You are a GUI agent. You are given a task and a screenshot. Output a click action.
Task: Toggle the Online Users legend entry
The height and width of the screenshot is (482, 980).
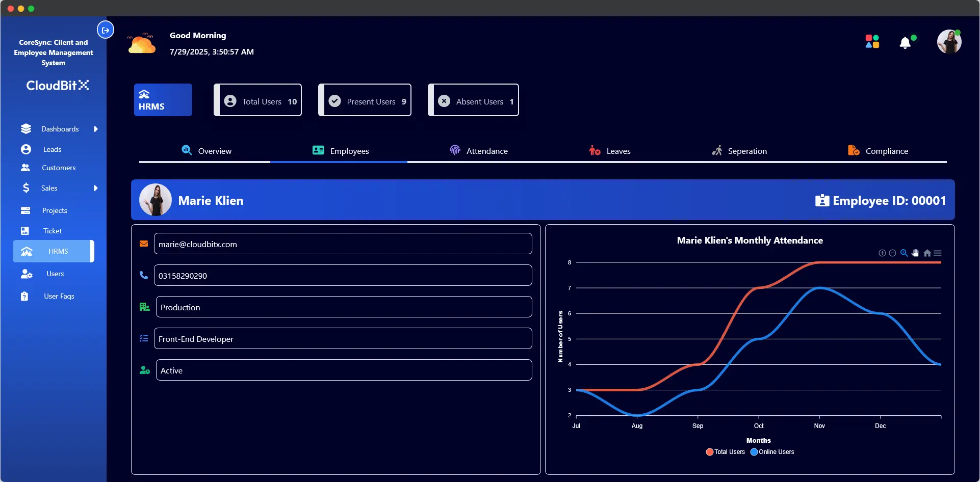772,452
